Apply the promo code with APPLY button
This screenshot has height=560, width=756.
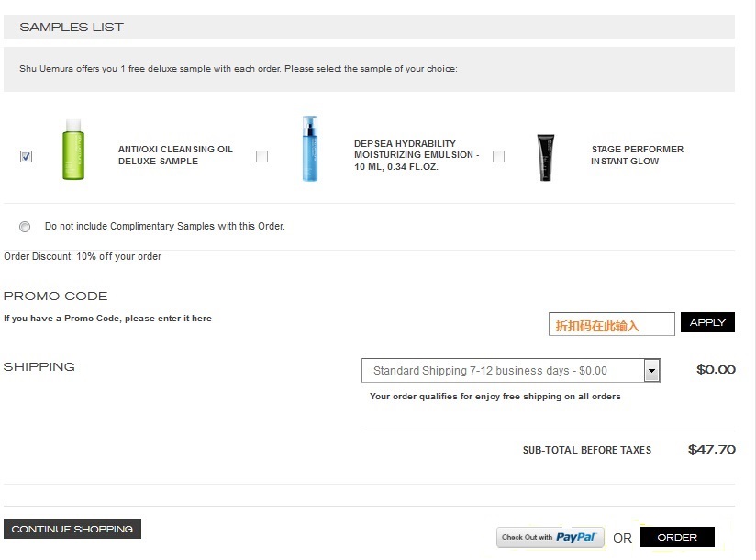[x=707, y=322]
